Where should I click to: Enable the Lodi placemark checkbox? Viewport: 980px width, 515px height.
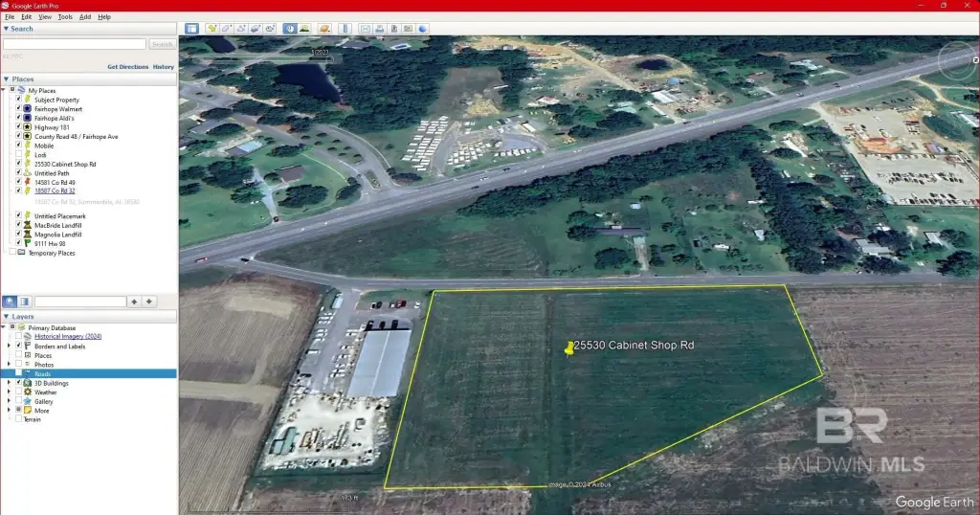[x=19, y=154]
